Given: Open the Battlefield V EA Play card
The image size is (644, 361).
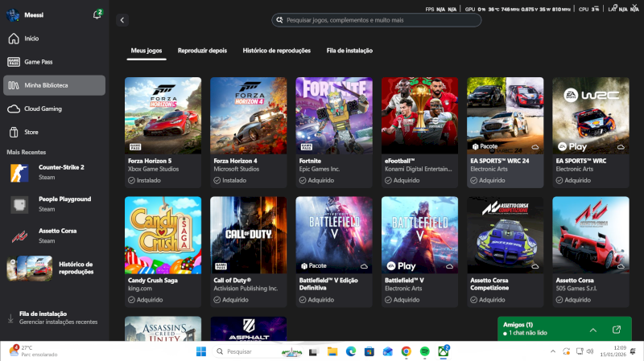Looking at the screenshot, I should (x=419, y=252).
